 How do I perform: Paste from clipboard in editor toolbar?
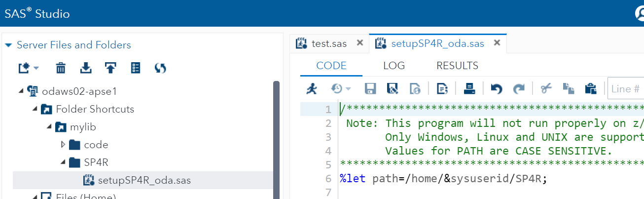click(x=590, y=89)
